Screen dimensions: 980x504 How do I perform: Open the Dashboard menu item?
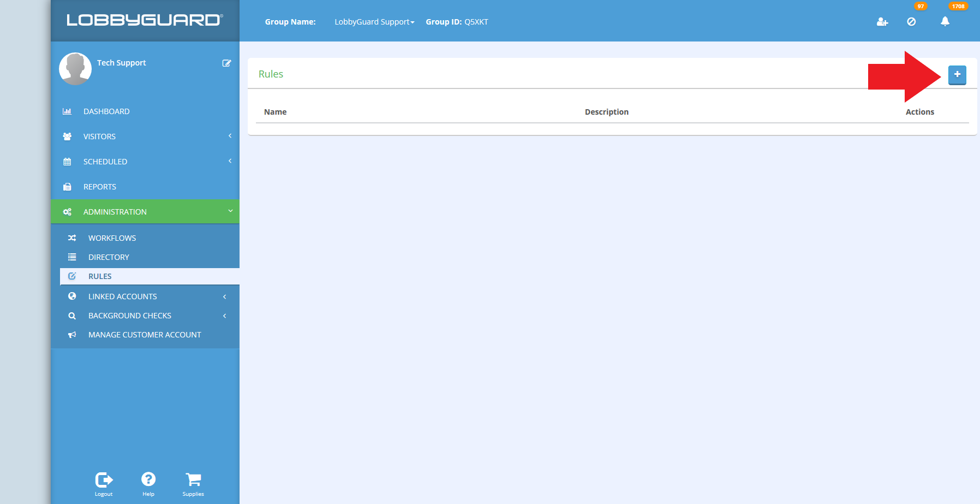click(x=145, y=111)
